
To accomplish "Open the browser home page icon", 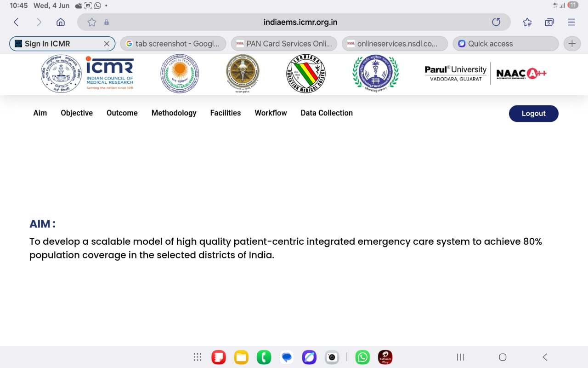I will (61, 22).
